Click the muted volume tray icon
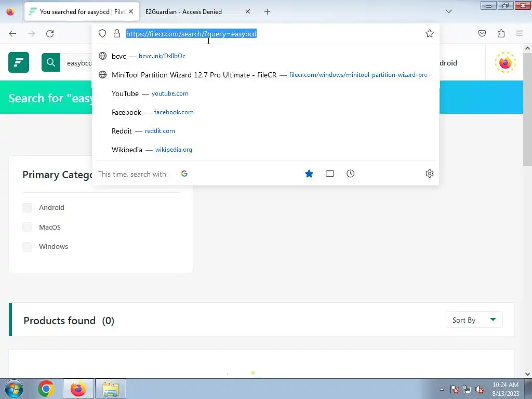532x399 pixels. [x=480, y=389]
